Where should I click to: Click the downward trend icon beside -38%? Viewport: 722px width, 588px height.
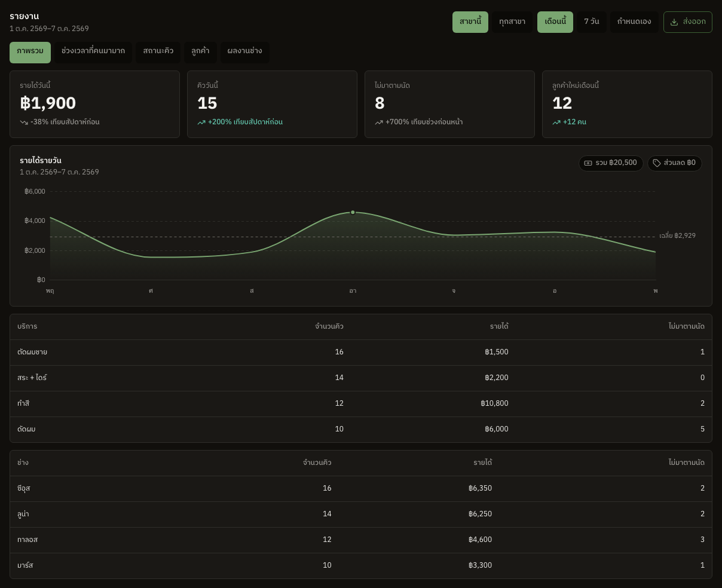(x=24, y=122)
